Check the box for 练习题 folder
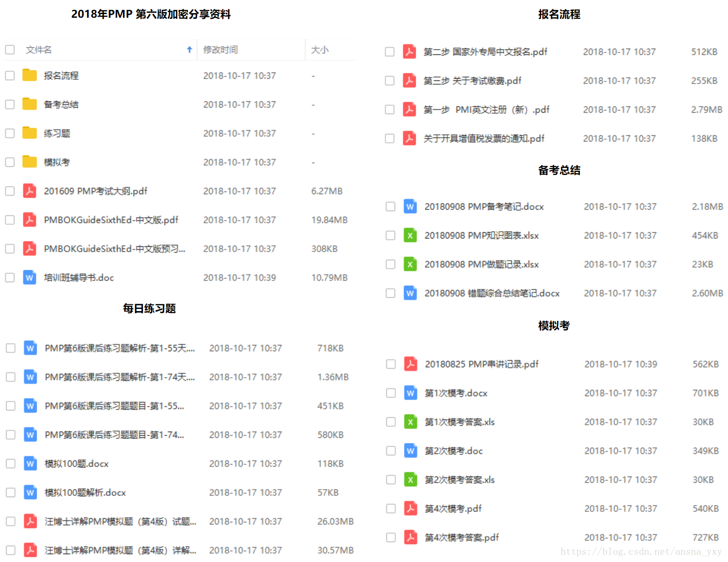This screenshot has height=562, width=728. pos(10,133)
